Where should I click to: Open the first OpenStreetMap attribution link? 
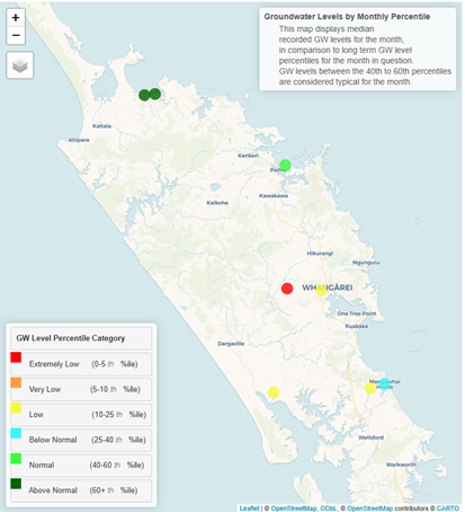293,508
